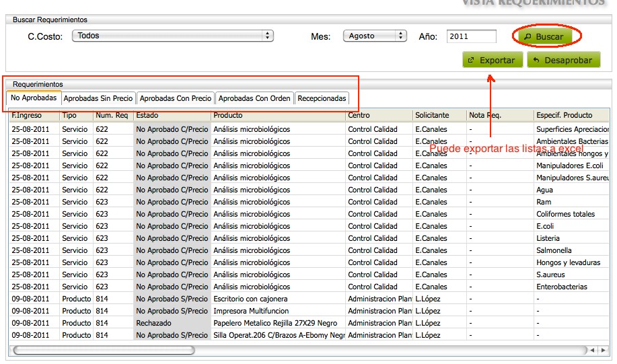Click Centro cell of Impresora Multifuncion row
The width and height of the screenshot is (617, 364).
click(379, 311)
